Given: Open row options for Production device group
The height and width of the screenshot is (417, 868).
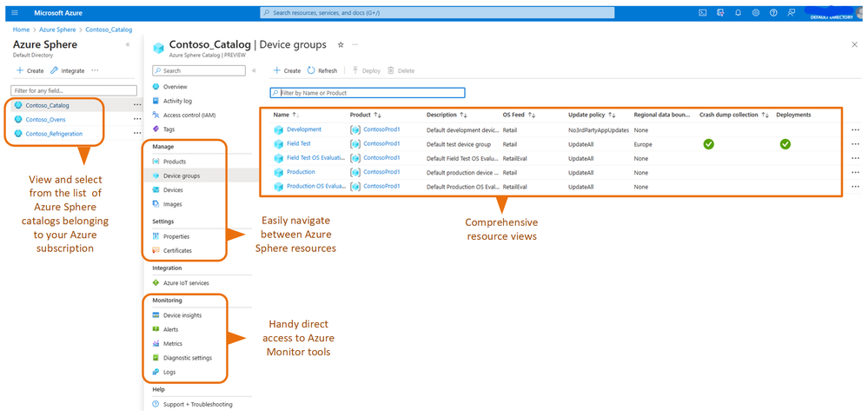Looking at the screenshot, I should point(855,173).
